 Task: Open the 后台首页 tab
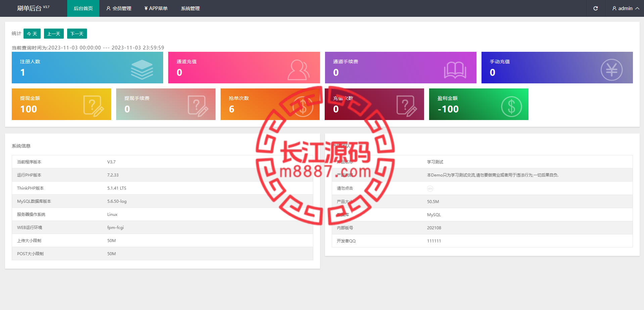83,8
